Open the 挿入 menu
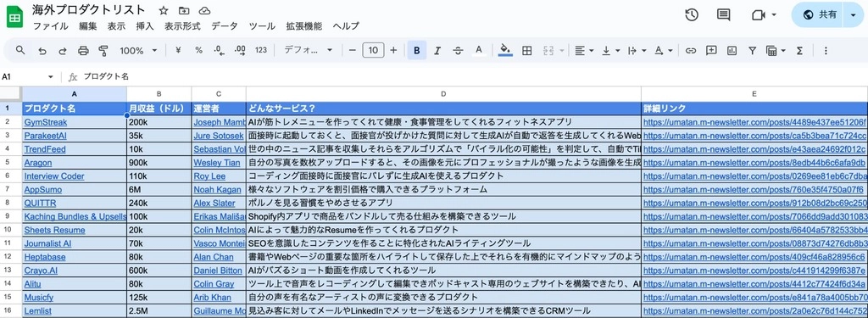Viewport: 868px width, 318px height. pyautogui.click(x=145, y=26)
